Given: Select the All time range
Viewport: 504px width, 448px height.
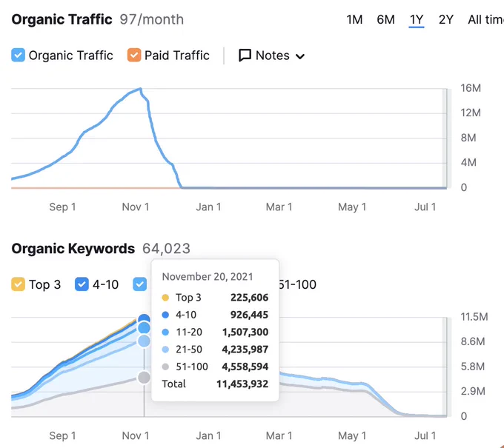Looking at the screenshot, I should click(x=485, y=19).
